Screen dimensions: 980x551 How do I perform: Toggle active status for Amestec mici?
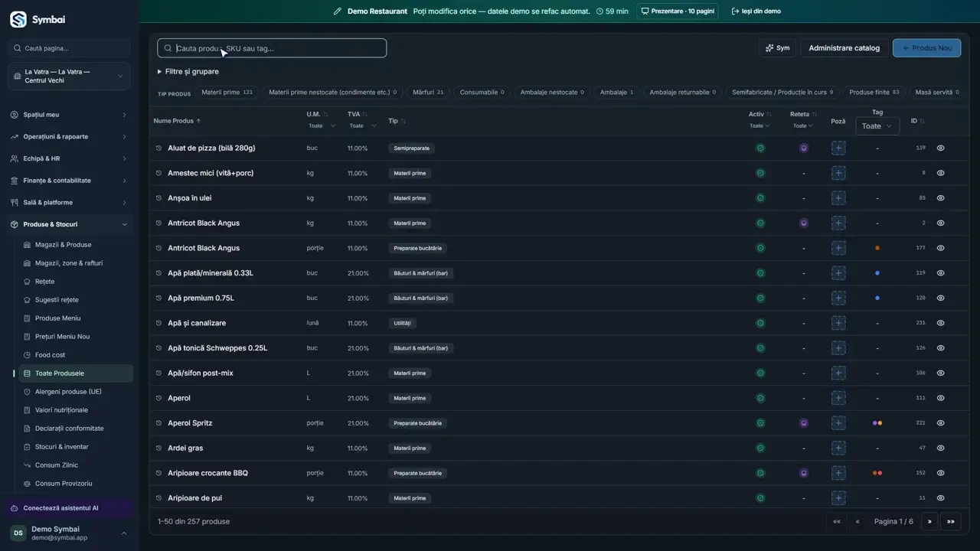(760, 173)
